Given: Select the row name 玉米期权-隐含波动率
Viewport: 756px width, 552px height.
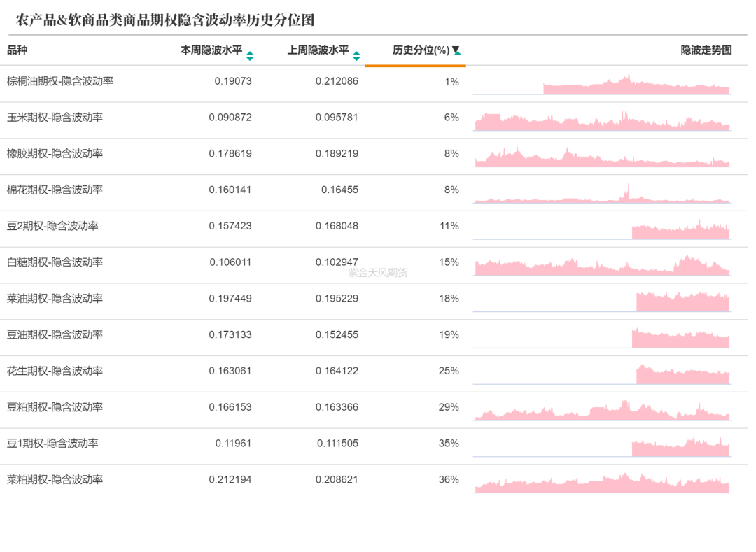Looking at the screenshot, I should click(x=55, y=117).
